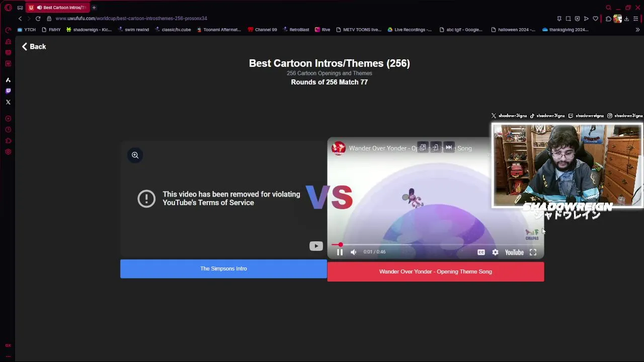644x362 pixels.
Task: Click the ad blocker shield icon
Action: (x=577, y=19)
